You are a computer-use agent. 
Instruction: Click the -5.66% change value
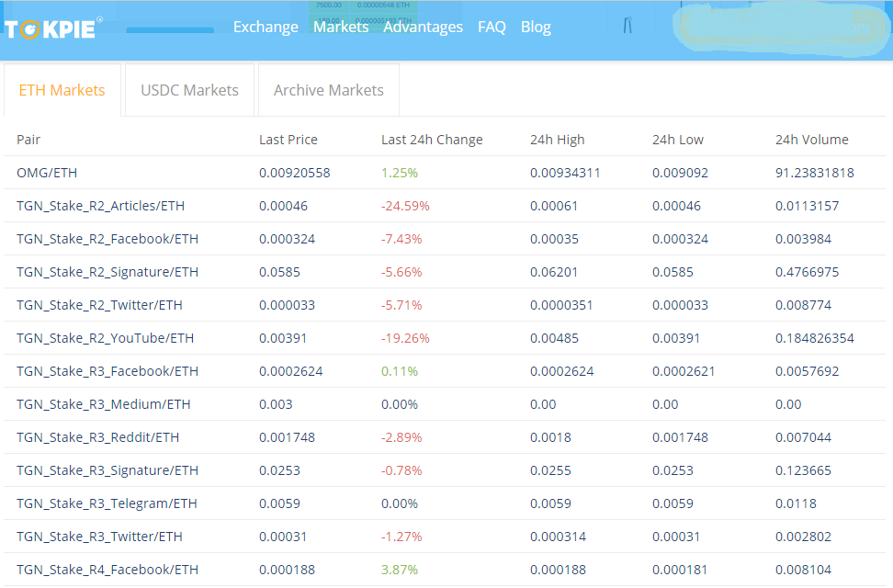click(401, 272)
